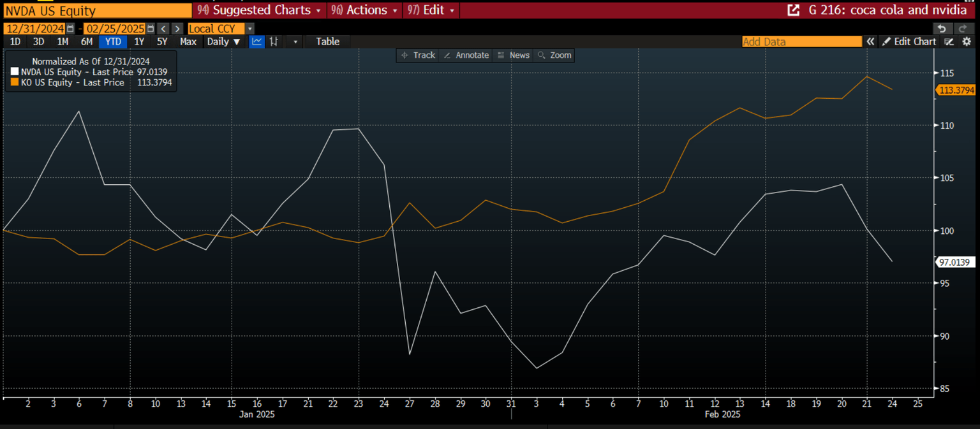Switch to Table view
Image resolution: width=980 pixels, height=429 pixels.
(328, 41)
